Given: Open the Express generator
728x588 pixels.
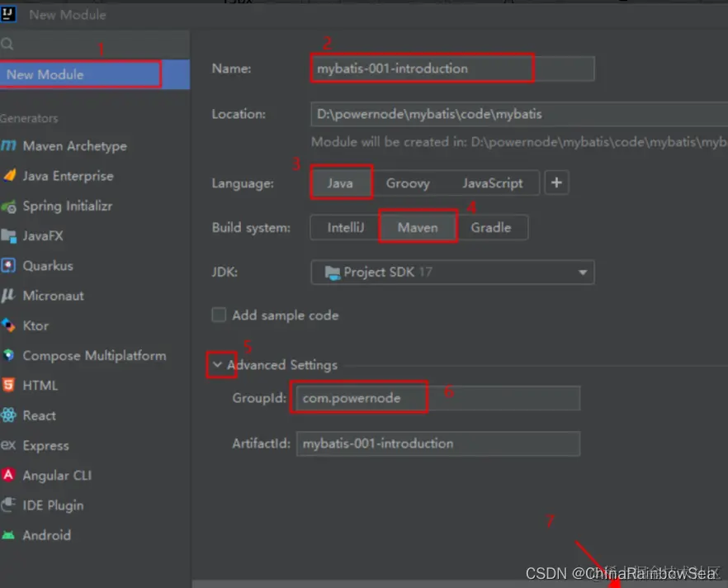Looking at the screenshot, I should click(95, 445).
